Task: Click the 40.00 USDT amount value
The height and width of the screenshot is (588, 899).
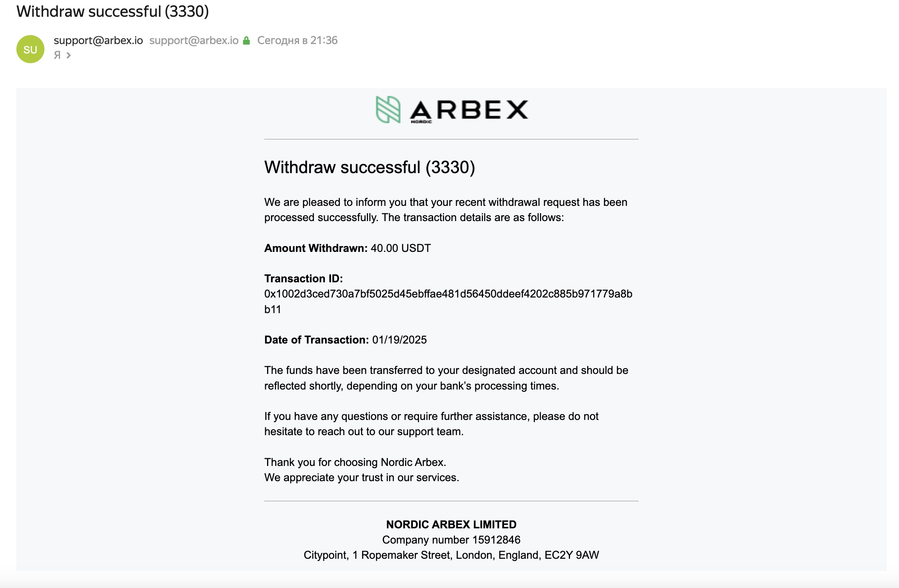Action: click(x=401, y=248)
